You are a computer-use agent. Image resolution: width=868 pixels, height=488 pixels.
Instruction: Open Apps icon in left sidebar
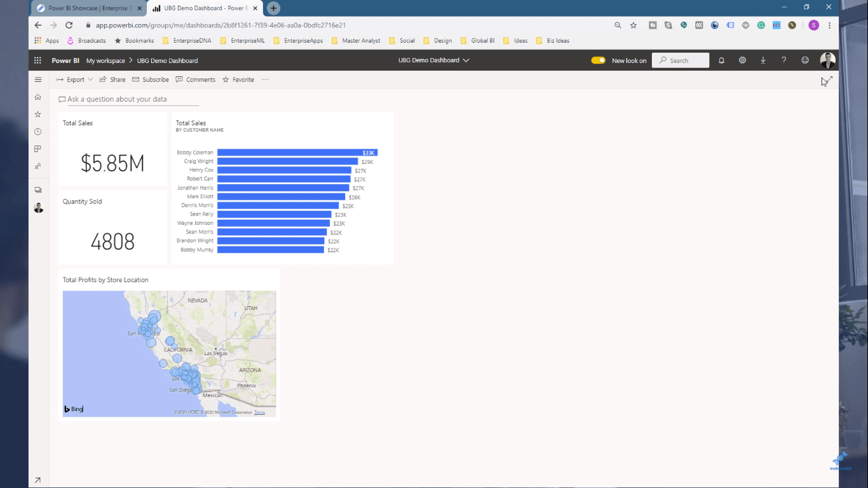click(x=38, y=149)
